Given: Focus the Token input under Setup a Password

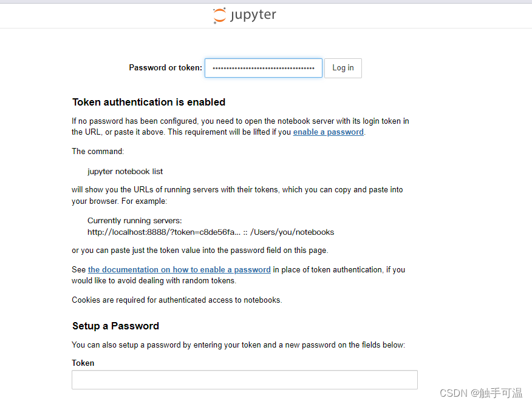Looking at the screenshot, I should [244, 379].
